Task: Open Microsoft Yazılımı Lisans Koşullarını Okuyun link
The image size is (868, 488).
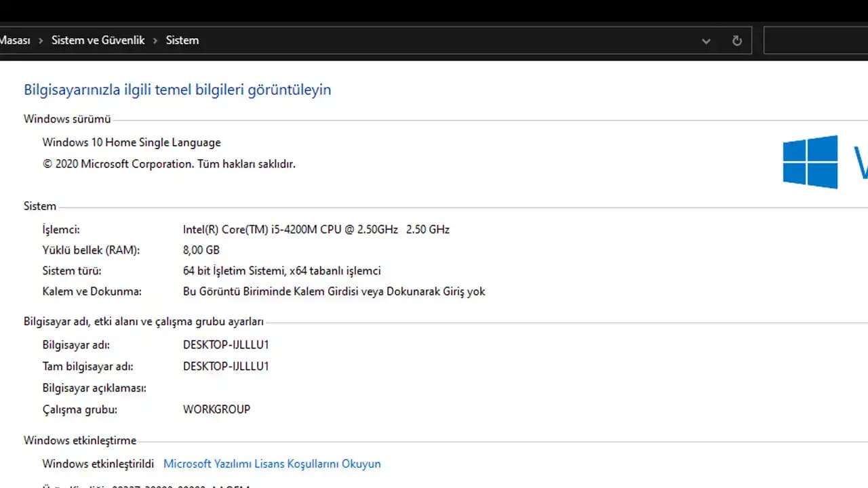Action: (x=272, y=464)
